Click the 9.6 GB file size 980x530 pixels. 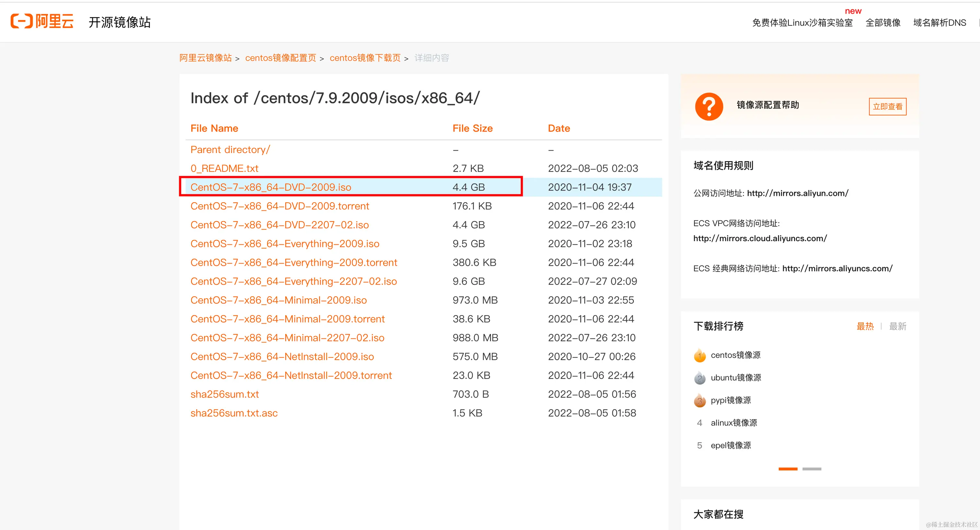[x=469, y=281]
